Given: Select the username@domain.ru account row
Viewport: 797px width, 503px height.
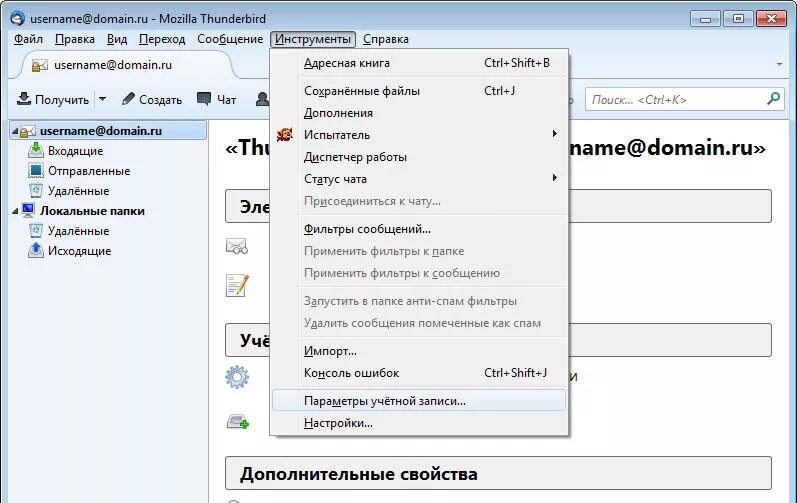Looking at the screenshot, I should pos(109,131).
